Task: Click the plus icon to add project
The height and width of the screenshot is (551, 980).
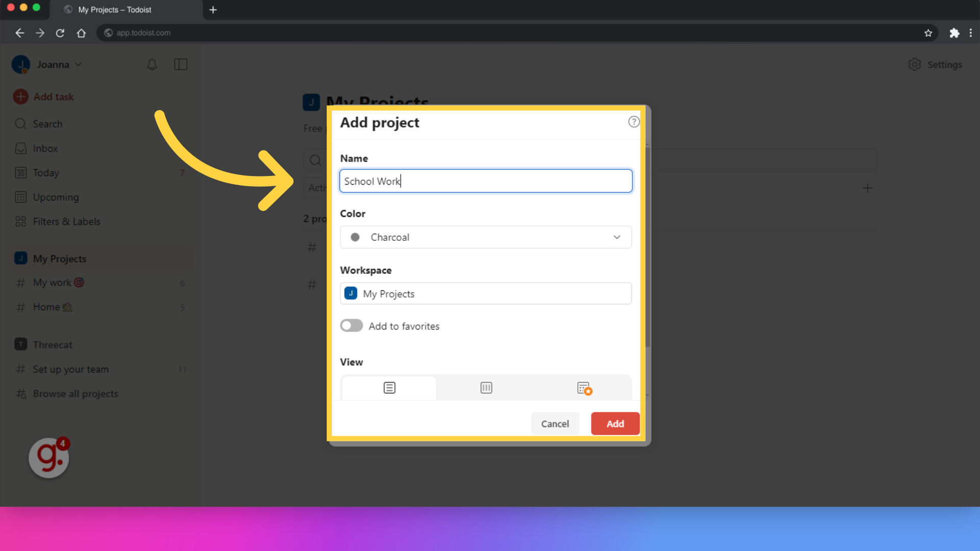Action: coord(867,188)
